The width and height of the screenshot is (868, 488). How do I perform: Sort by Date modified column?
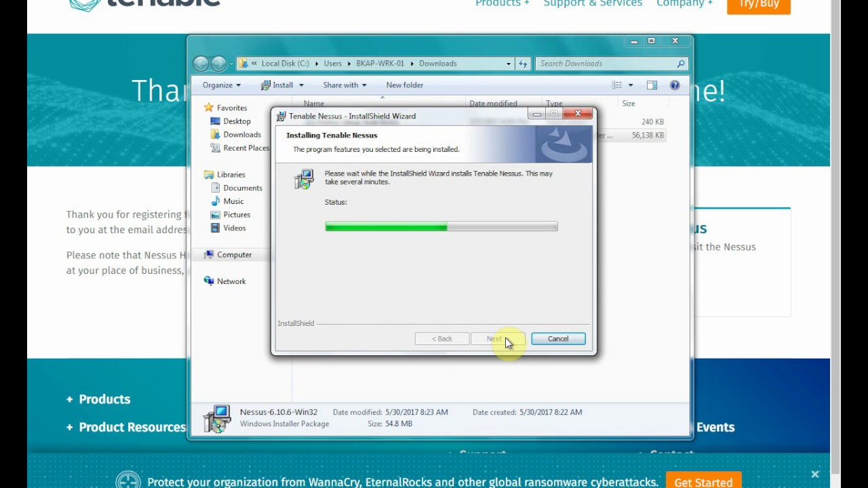pos(493,104)
